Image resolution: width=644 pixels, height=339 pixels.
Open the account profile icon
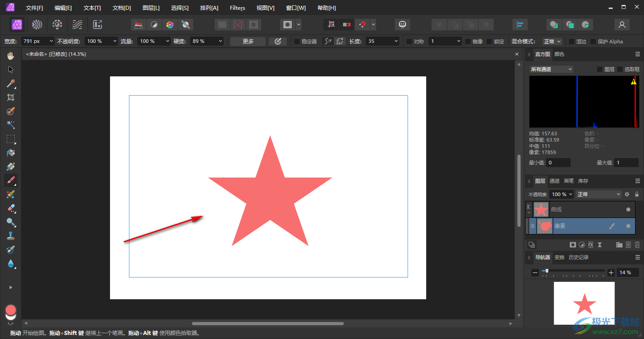622,25
